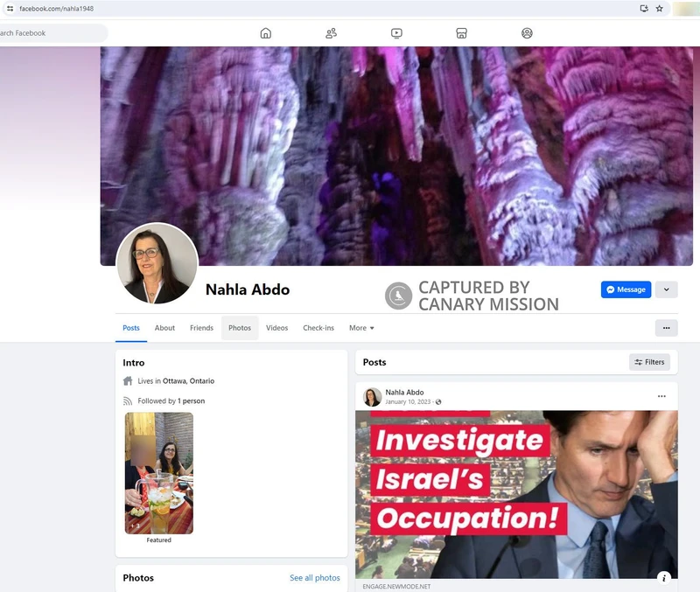Open the See all photos link
Viewport: 700px width, 592px height.
(x=314, y=578)
